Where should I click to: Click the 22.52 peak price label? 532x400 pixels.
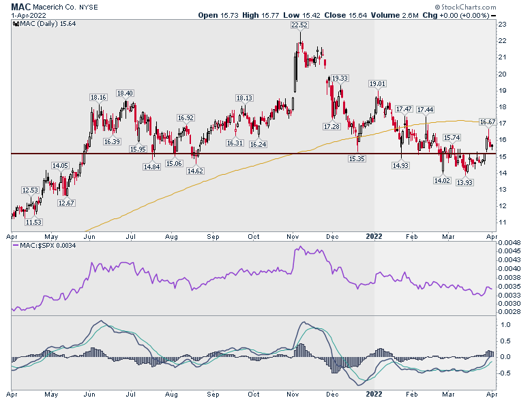pyautogui.click(x=299, y=25)
